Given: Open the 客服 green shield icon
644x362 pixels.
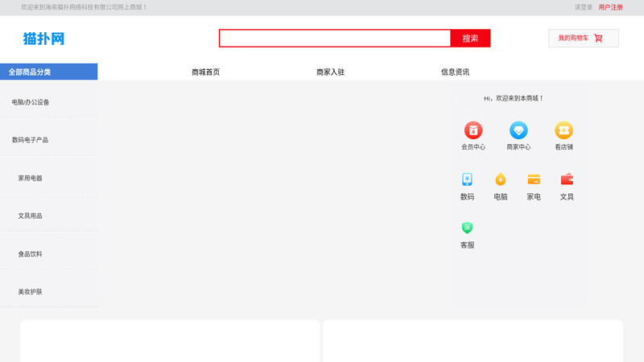Looking at the screenshot, I should (x=467, y=228).
